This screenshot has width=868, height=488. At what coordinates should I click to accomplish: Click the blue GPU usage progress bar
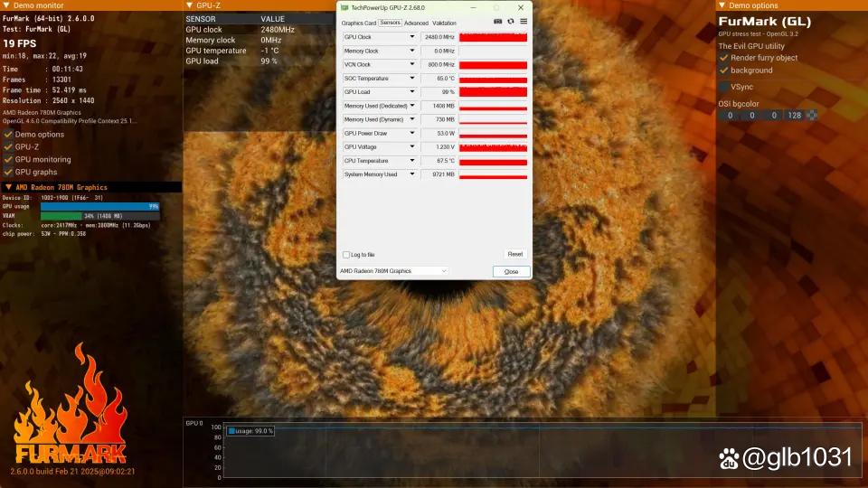100,206
